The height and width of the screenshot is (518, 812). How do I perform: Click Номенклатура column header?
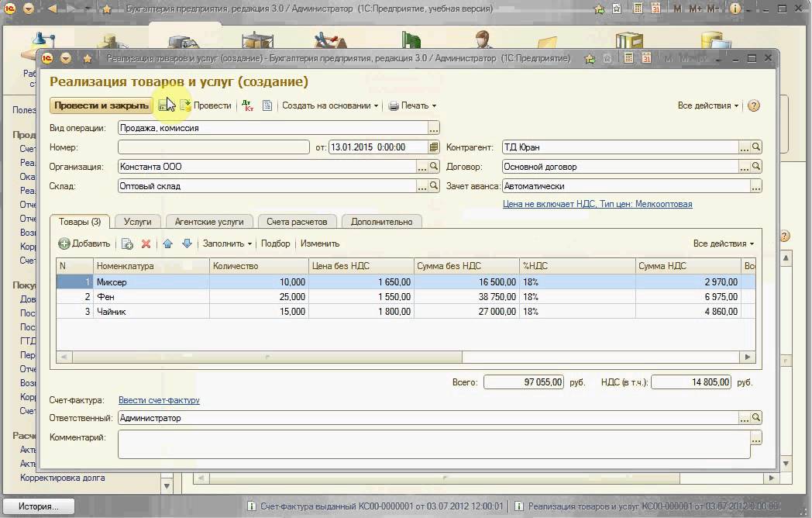pyautogui.click(x=151, y=266)
